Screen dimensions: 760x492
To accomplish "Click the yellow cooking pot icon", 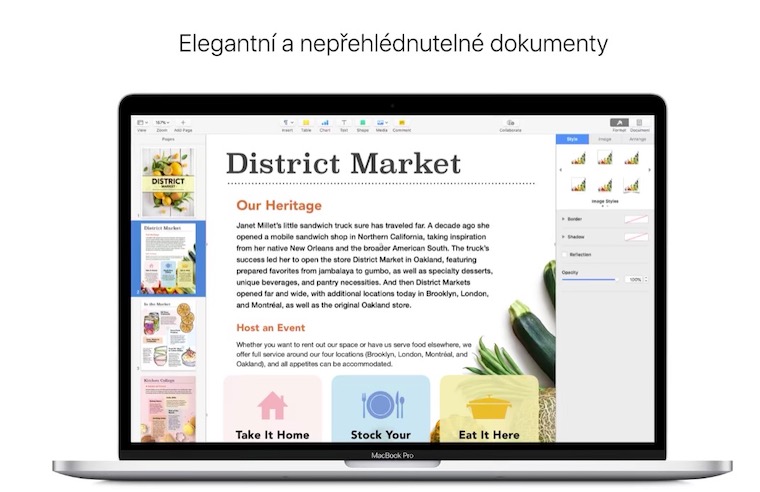I will [489, 407].
